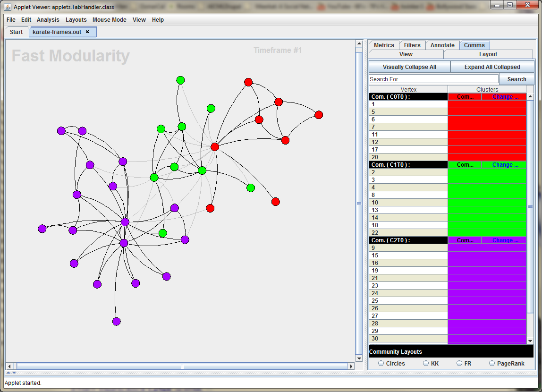The image size is (542, 392).
Task: Click graph horizontal scrollbar left arrow
Action: (x=9, y=366)
